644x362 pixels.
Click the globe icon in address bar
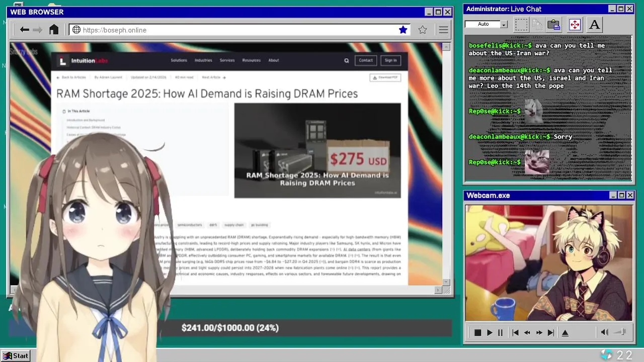coord(76,30)
